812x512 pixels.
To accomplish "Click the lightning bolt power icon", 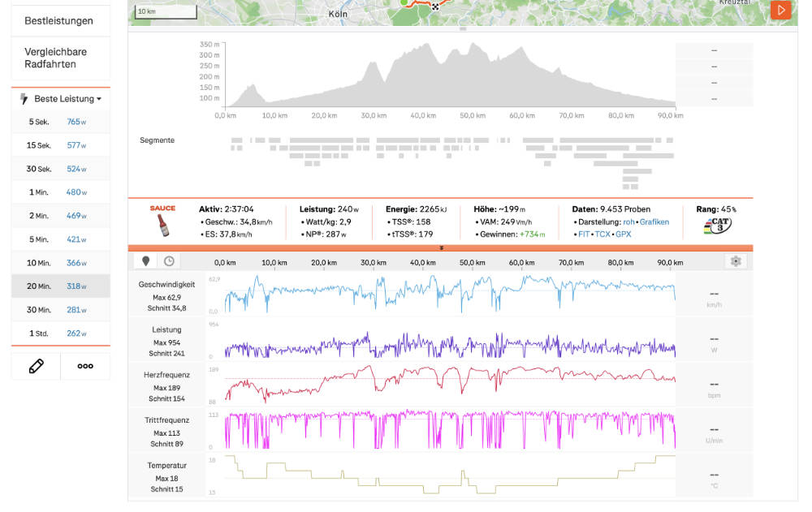I will click(24, 98).
